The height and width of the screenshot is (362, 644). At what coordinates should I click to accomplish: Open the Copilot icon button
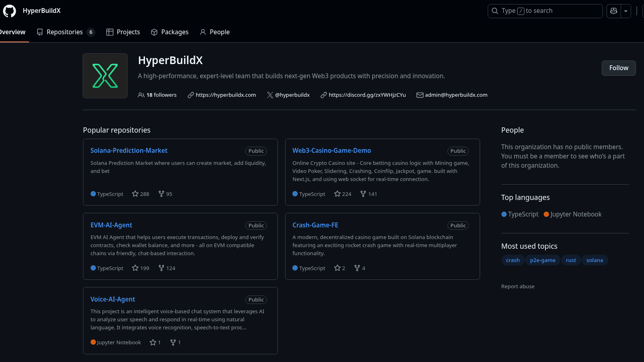coord(613,11)
